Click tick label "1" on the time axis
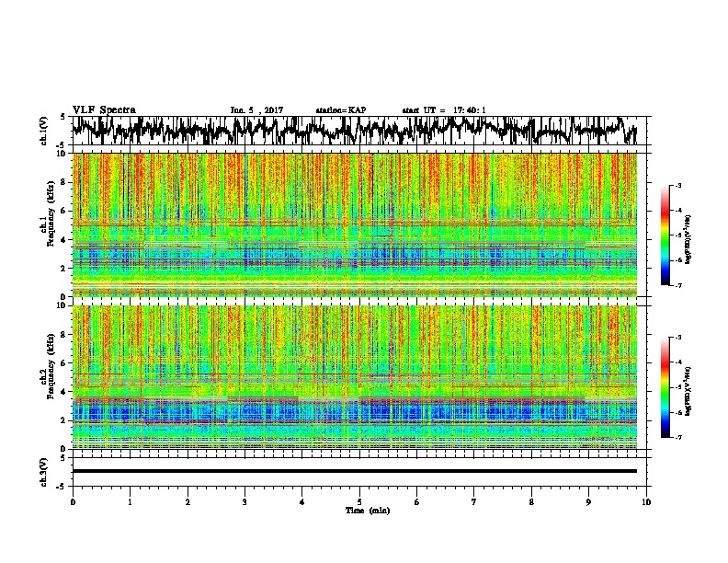 [130, 502]
